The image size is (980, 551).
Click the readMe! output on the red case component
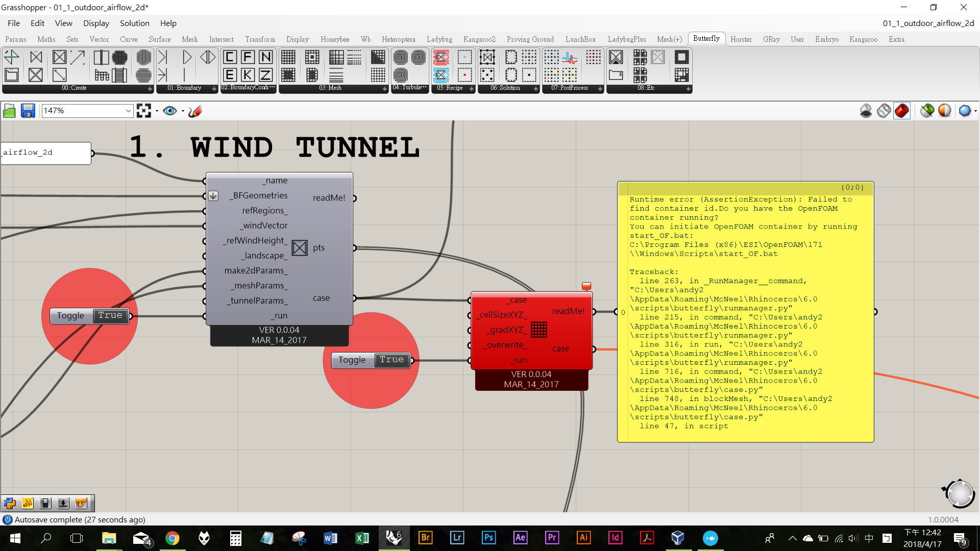click(x=568, y=311)
